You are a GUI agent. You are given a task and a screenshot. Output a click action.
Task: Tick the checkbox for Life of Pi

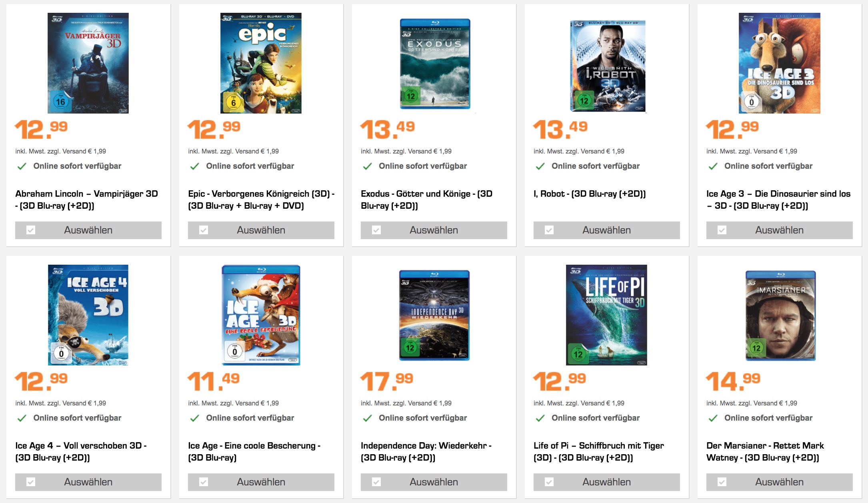[549, 482]
